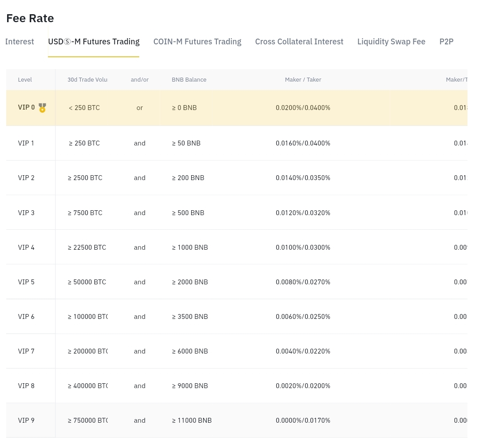Click the '≥ 7500 BTC' volume cell
Image resolution: width=479 pixels, height=448 pixels.
click(x=85, y=213)
